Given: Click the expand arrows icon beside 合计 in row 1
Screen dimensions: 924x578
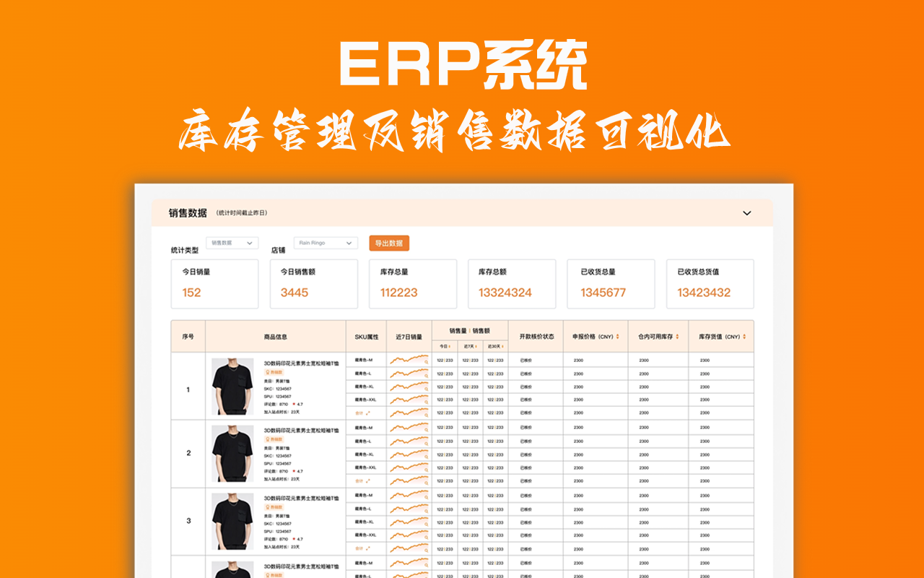Looking at the screenshot, I should [x=367, y=413].
